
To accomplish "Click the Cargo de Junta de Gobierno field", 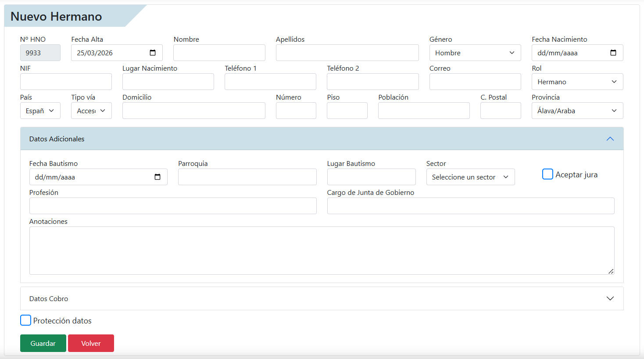I will pos(470,206).
